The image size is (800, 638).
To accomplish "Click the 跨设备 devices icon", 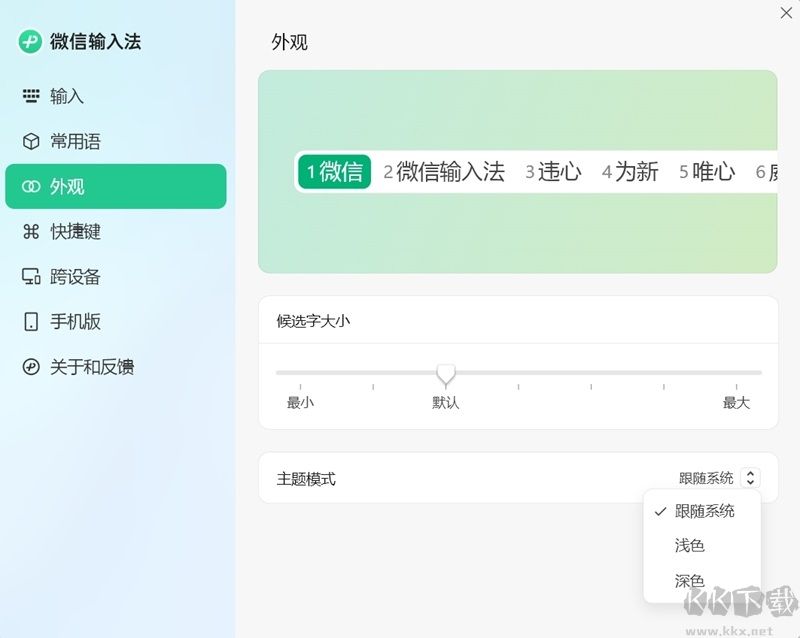I will click(x=28, y=276).
